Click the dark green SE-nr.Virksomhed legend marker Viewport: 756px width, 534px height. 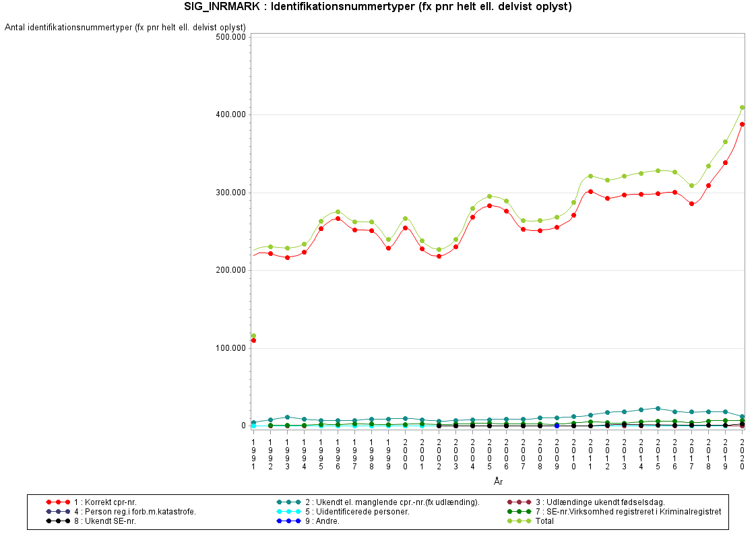coord(519,512)
